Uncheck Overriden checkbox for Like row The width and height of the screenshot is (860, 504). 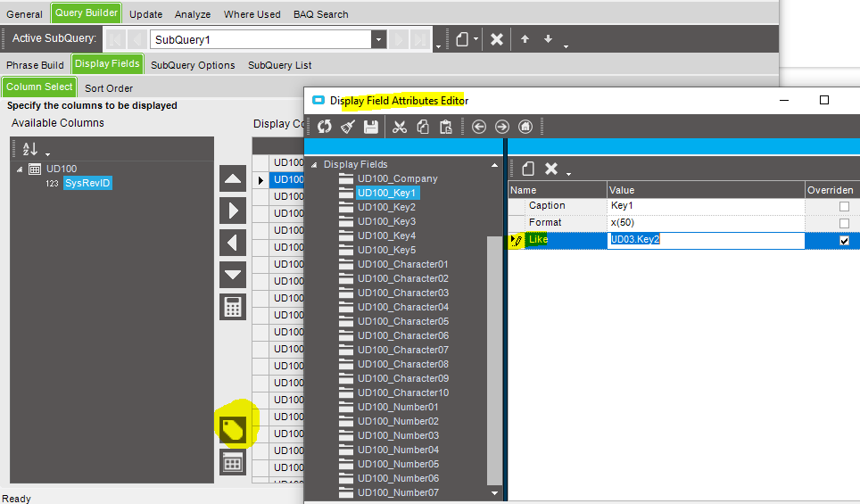click(x=844, y=240)
